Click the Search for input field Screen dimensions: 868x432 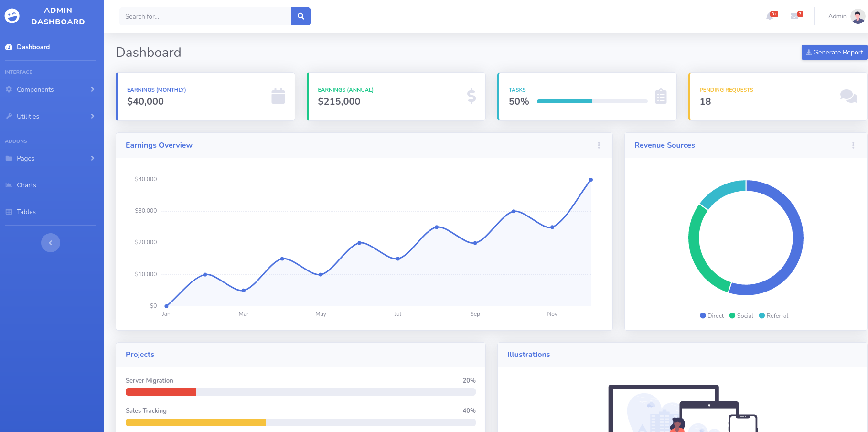click(x=205, y=16)
